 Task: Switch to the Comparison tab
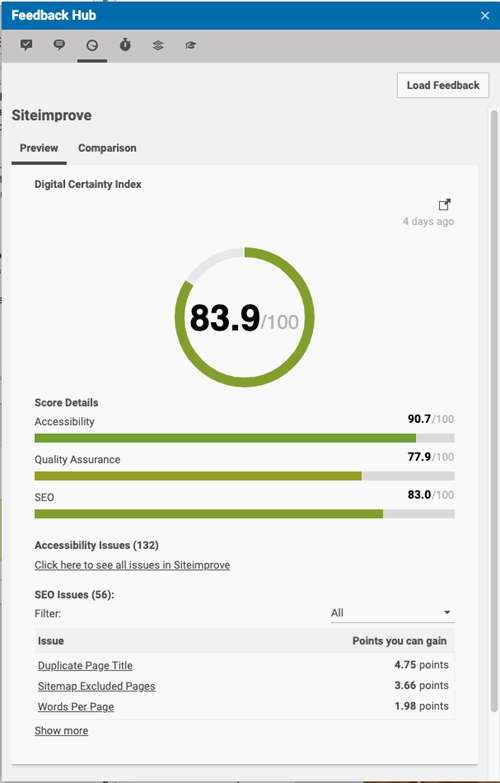point(107,148)
